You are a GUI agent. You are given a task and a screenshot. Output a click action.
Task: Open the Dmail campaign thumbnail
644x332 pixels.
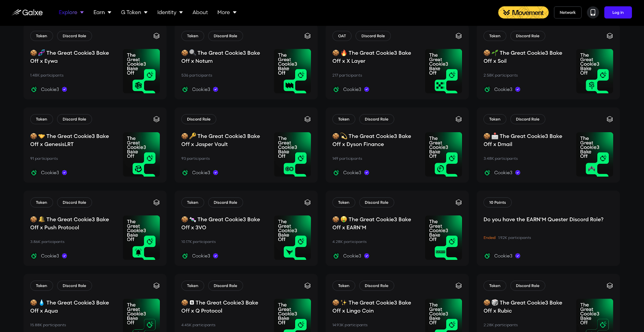[x=594, y=155]
